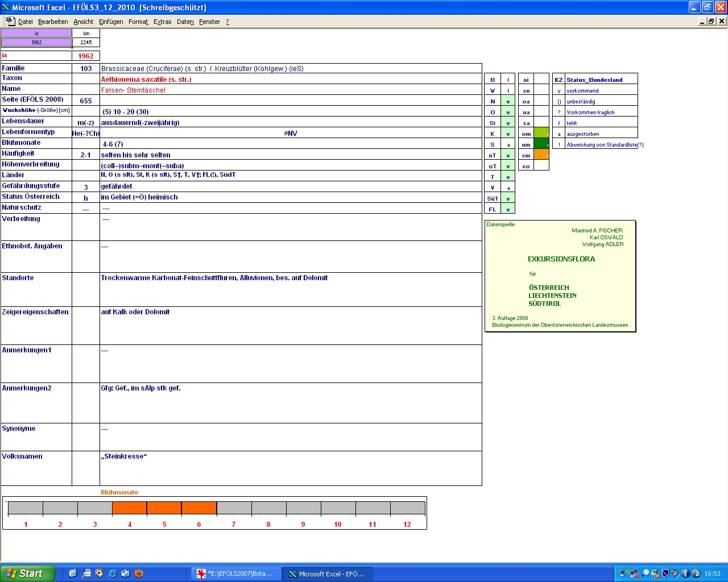Select the status cell beside FL
Viewport: 728px width, 582px height.
coord(508,209)
